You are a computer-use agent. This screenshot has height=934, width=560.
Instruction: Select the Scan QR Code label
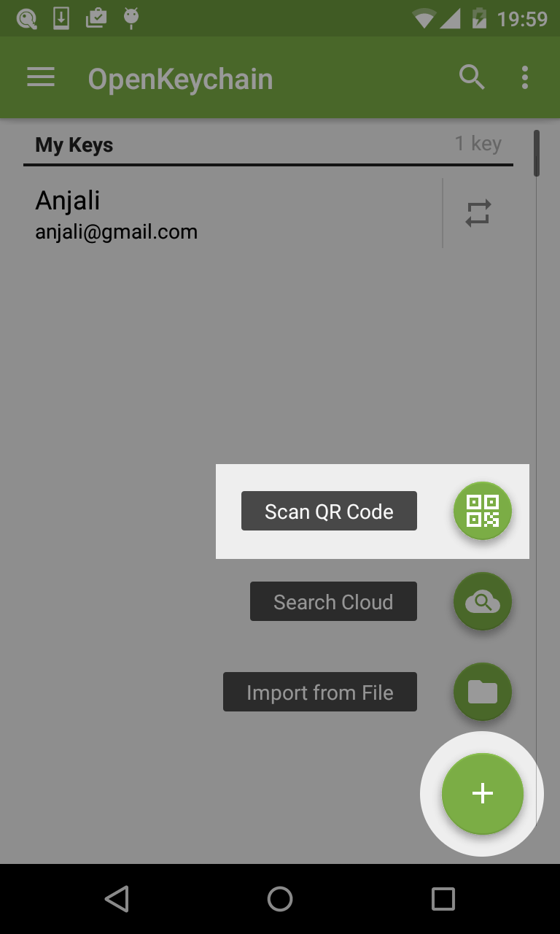pos(329,511)
